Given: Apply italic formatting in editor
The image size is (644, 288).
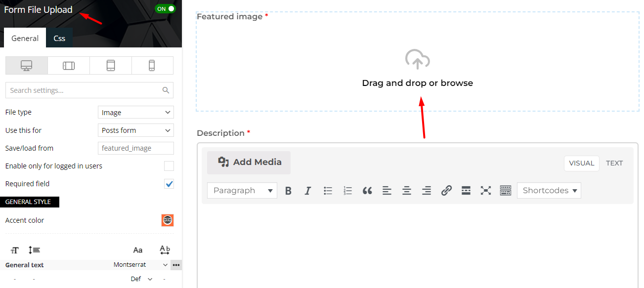Looking at the screenshot, I should tap(308, 191).
